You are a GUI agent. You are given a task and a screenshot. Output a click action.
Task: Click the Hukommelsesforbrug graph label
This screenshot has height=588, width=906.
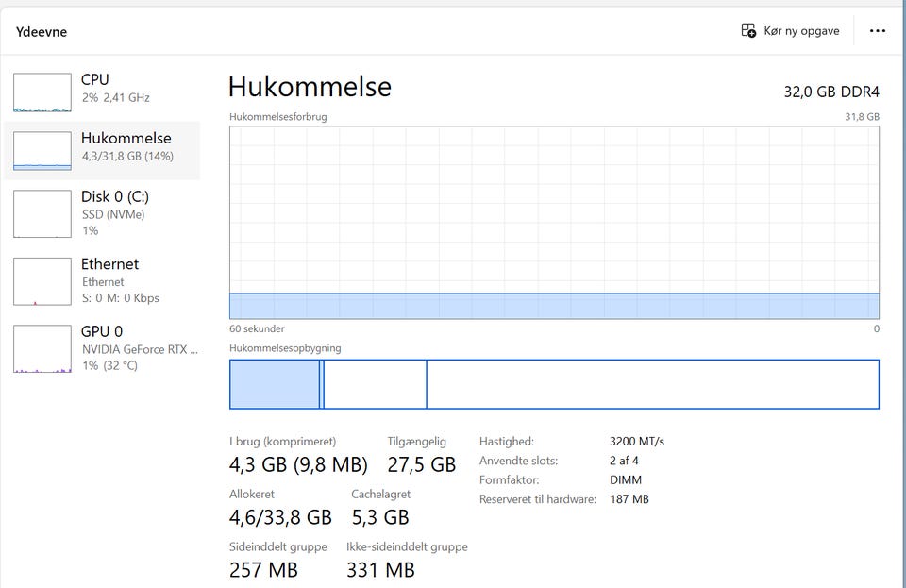pyautogui.click(x=277, y=117)
